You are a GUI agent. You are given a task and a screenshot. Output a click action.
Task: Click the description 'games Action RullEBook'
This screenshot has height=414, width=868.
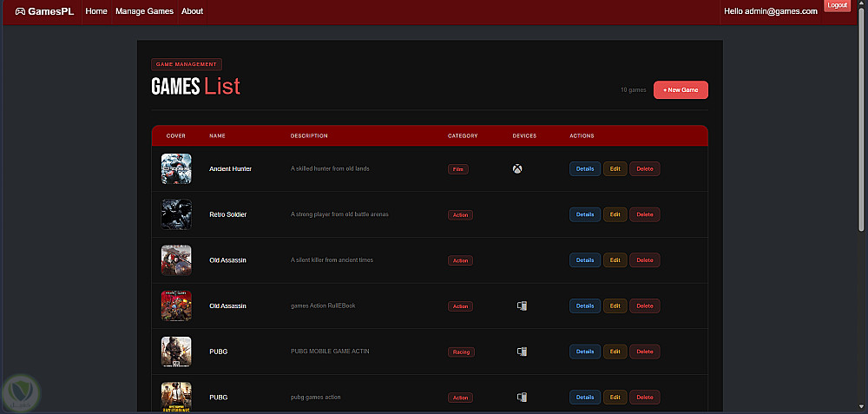pos(323,306)
